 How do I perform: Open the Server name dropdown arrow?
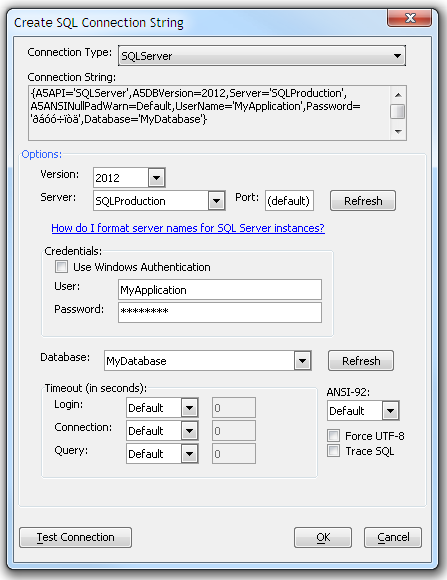pos(216,201)
